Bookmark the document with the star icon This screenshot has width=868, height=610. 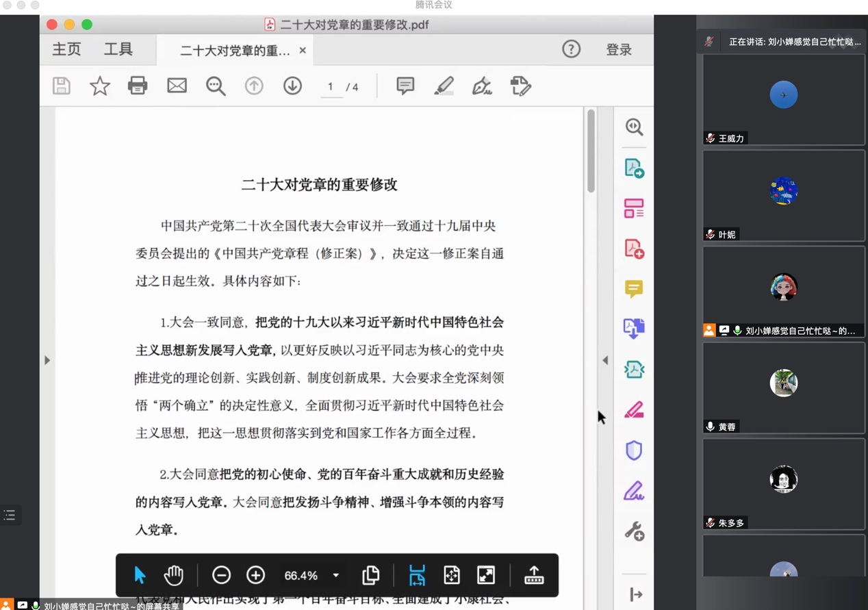[100, 86]
